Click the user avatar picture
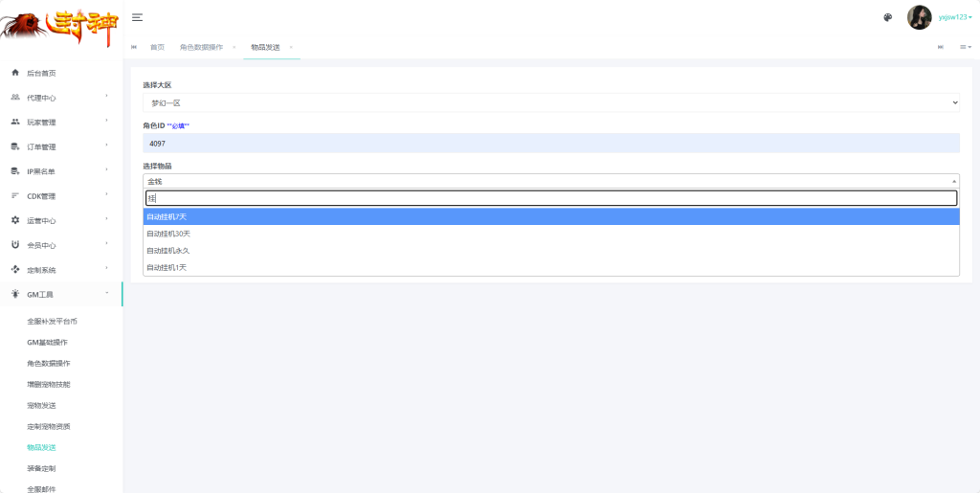The image size is (980, 493). click(x=920, y=17)
